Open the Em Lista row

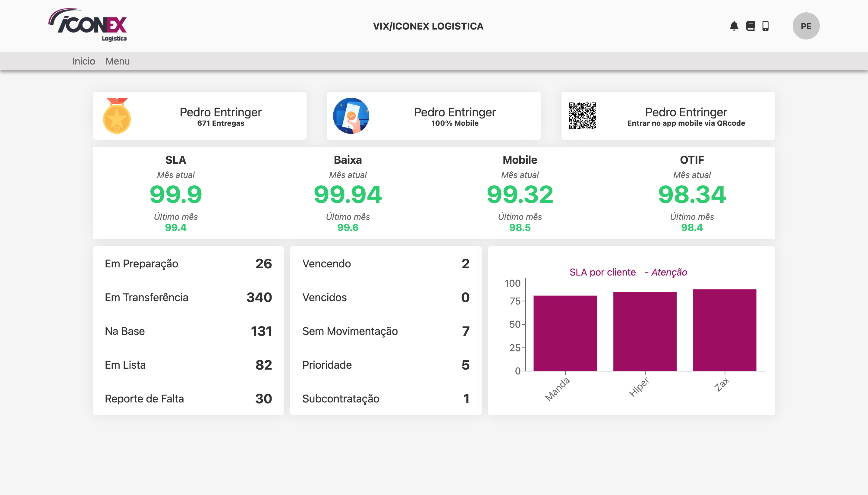188,365
